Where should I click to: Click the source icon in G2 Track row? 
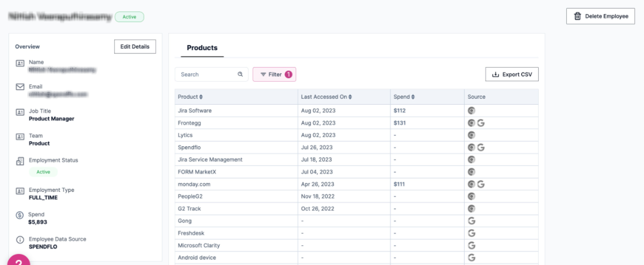[x=471, y=209]
